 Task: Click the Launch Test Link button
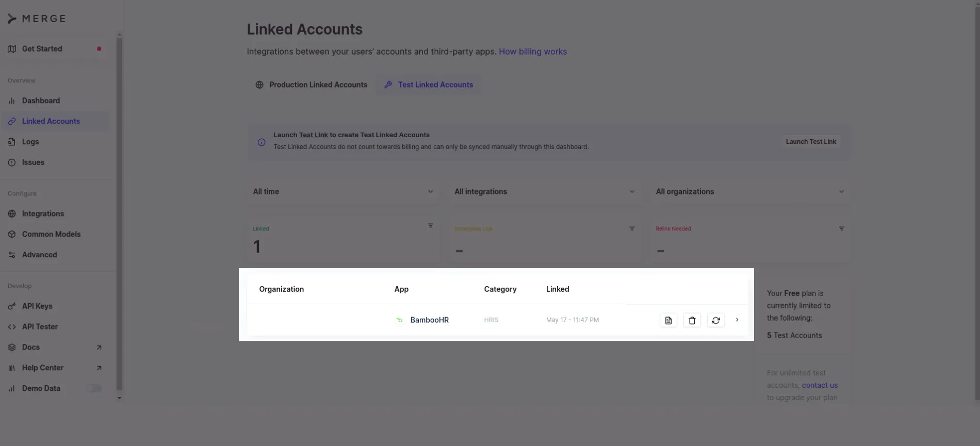click(x=811, y=142)
